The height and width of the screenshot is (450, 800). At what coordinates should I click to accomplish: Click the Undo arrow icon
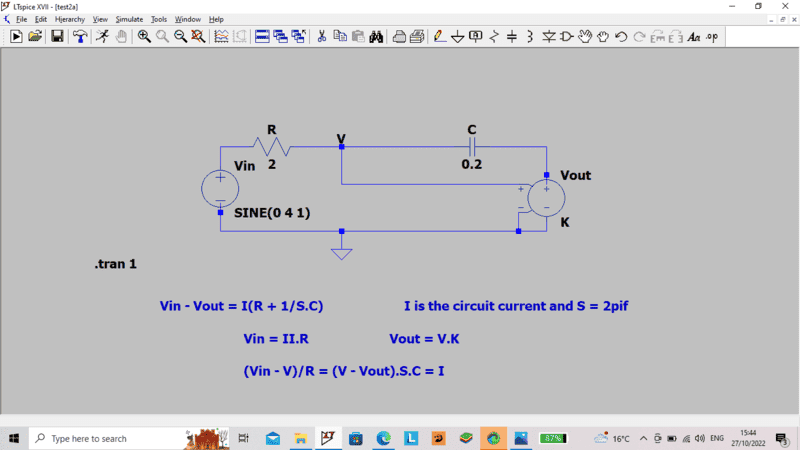pos(621,37)
